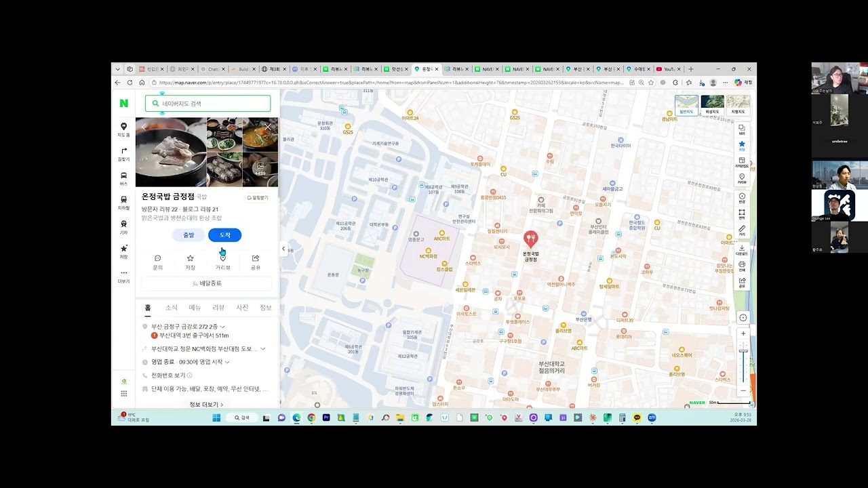Switch to the 정보 tab
Image resolution: width=868 pixels, height=488 pixels.
(x=266, y=308)
